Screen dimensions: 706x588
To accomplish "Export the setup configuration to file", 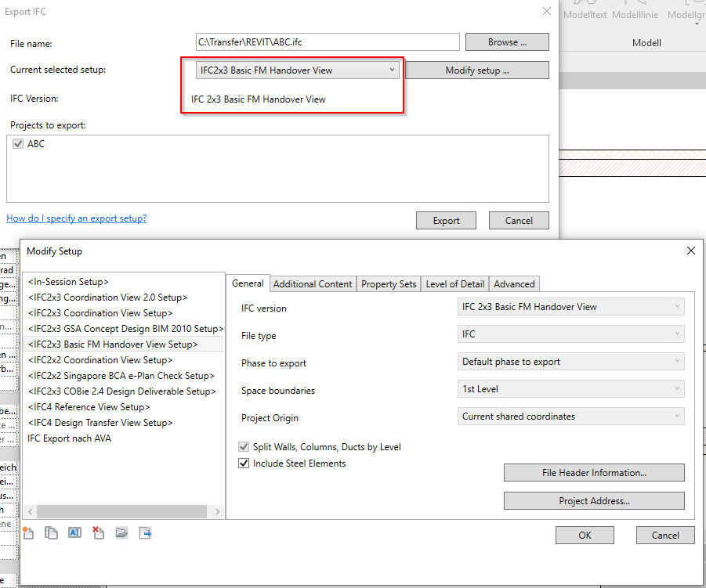I will [x=144, y=532].
